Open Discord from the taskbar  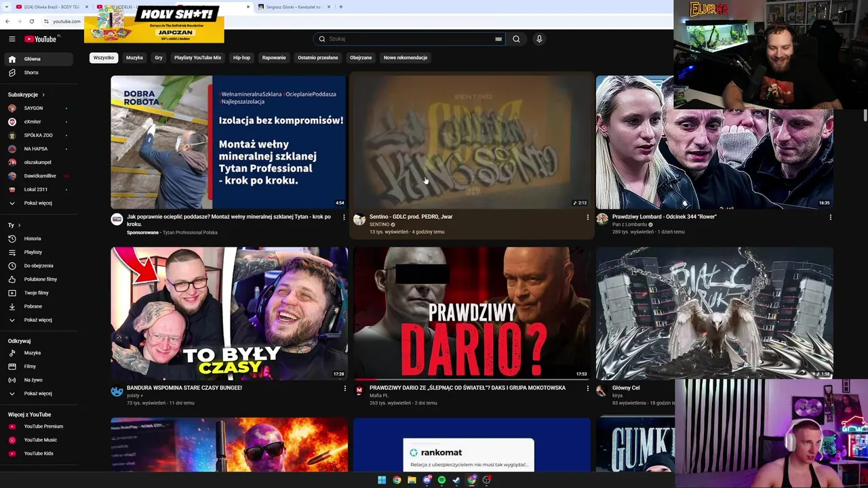point(427,480)
